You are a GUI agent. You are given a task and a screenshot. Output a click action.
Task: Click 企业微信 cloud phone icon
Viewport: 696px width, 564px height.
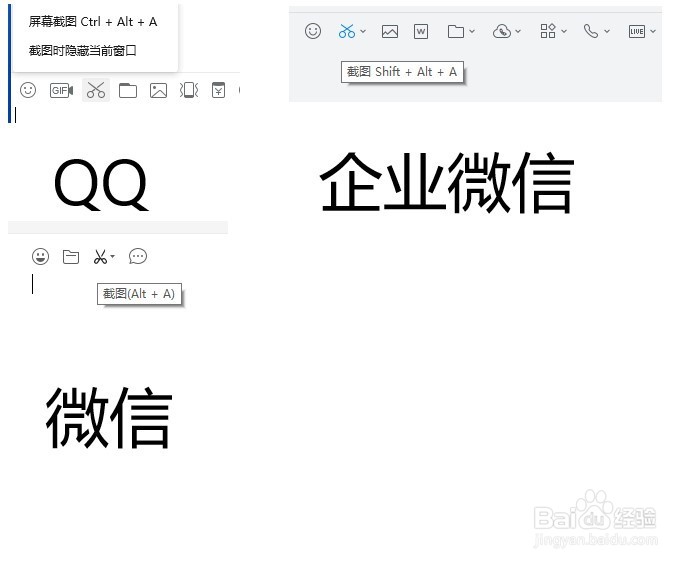coord(502,32)
